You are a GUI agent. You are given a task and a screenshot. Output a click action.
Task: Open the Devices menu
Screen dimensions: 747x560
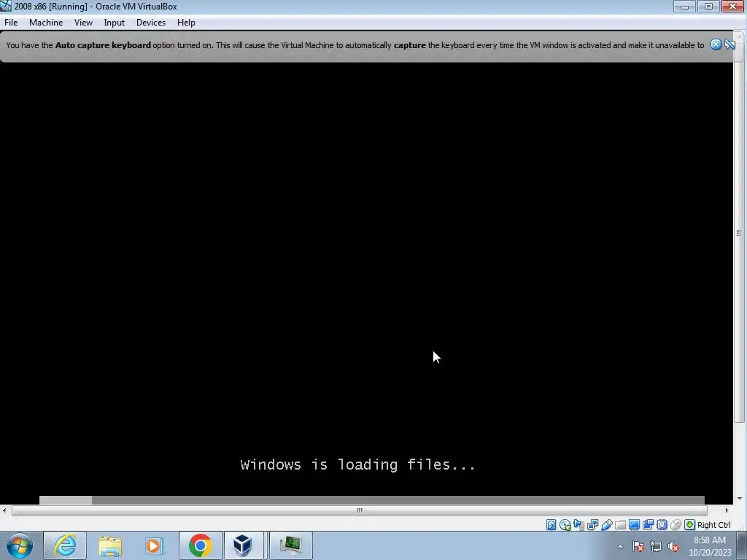point(151,23)
